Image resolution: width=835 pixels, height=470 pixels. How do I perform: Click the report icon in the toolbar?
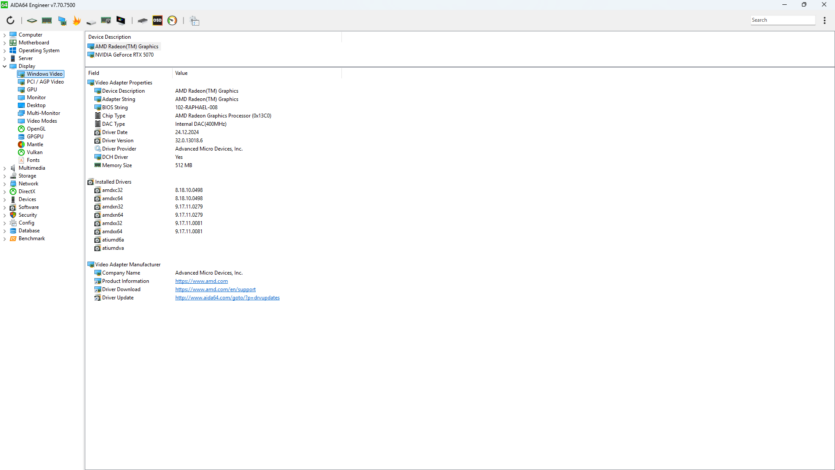point(195,20)
